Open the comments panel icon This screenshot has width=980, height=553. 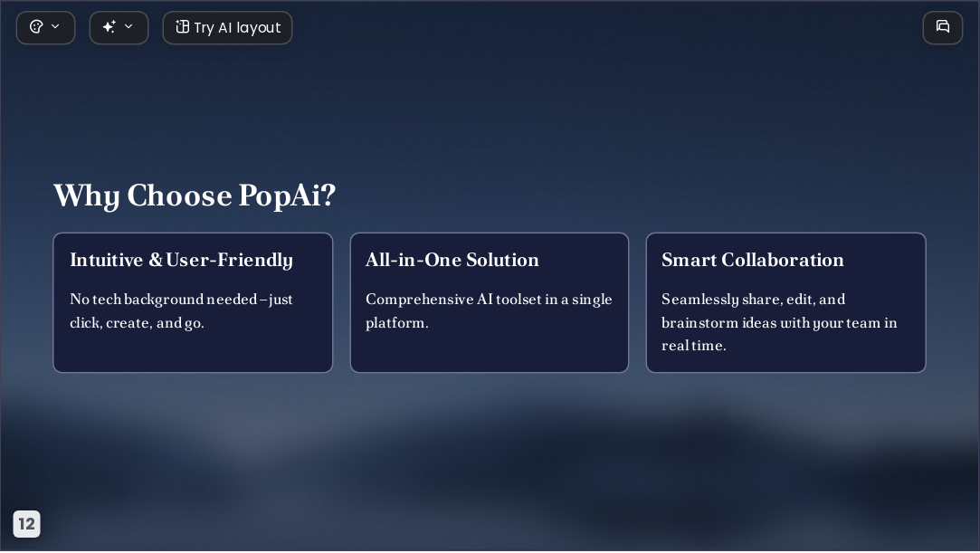click(943, 27)
